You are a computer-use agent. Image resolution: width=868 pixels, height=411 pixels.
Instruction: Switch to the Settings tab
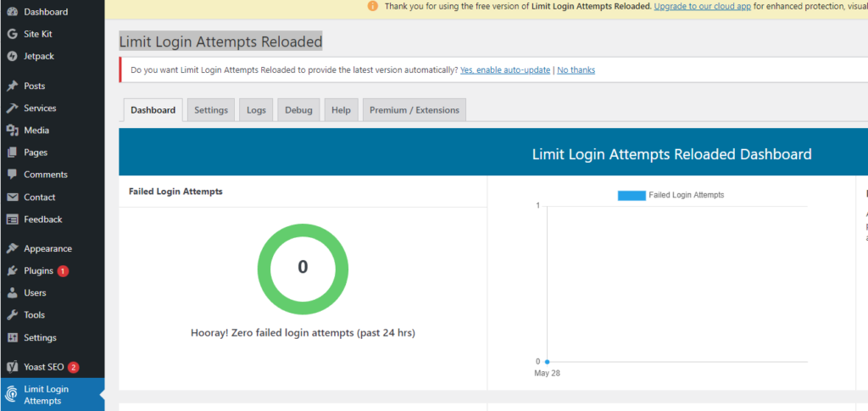(x=211, y=110)
